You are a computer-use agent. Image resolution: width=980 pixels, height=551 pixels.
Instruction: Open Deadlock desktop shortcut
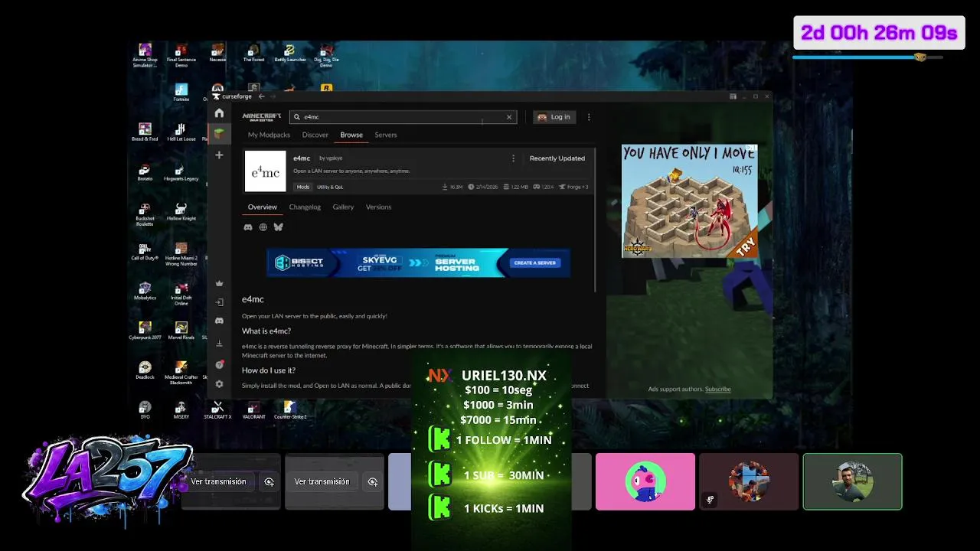click(145, 371)
